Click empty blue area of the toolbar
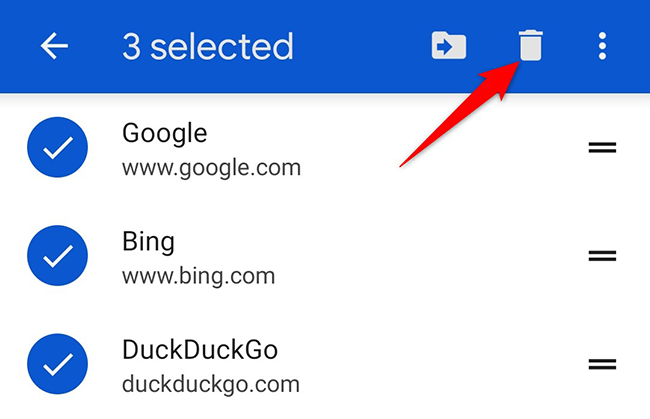This screenshot has width=650, height=419. (x=360, y=46)
